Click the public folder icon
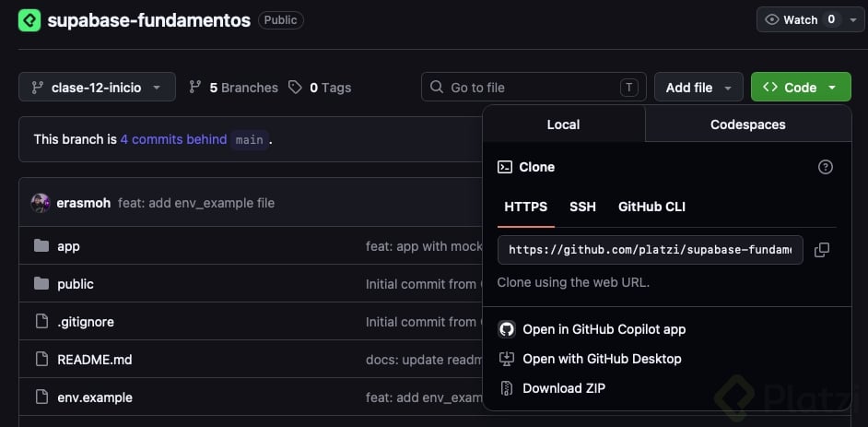The height and width of the screenshot is (427, 868). [x=41, y=283]
